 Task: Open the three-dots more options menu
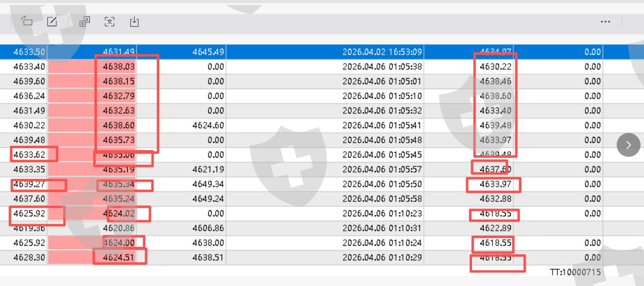[x=605, y=21]
